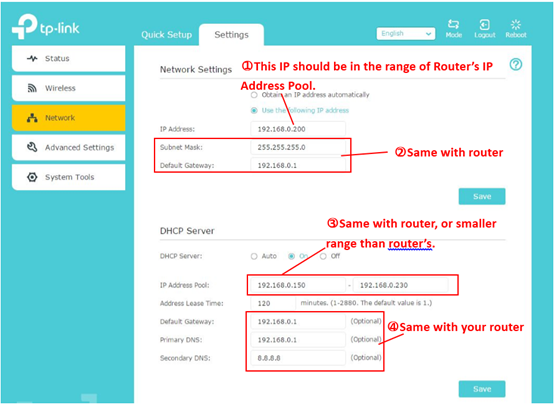Click the Subnet Mask label
This screenshot has height=404, width=554.
click(181, 147)
